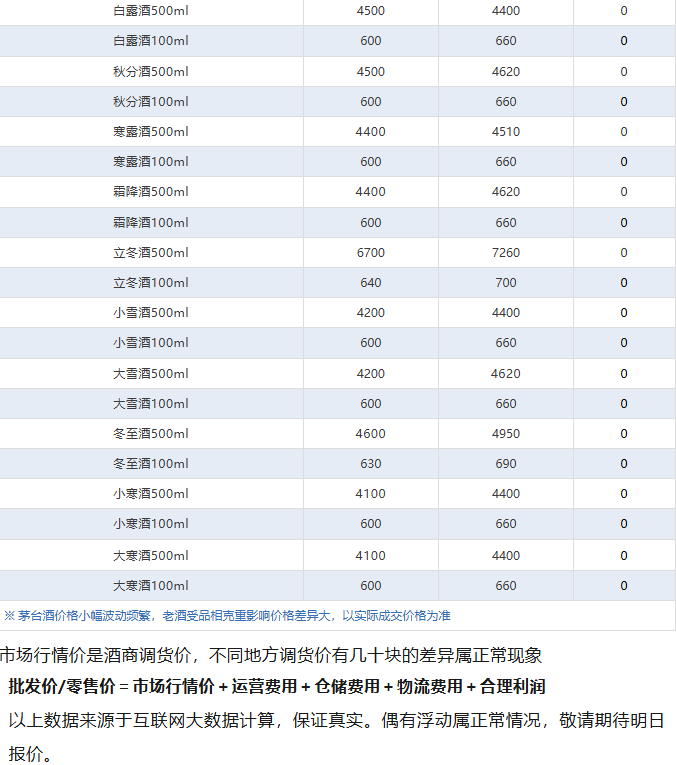Click the 6700 price value

point(370,253)
